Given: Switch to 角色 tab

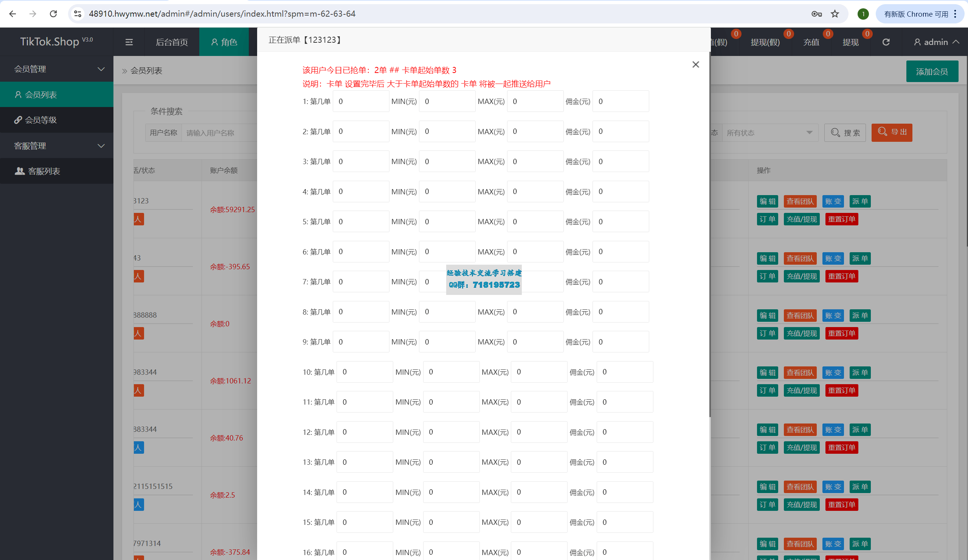Looking at the screenshot, I should click(224, 42).
